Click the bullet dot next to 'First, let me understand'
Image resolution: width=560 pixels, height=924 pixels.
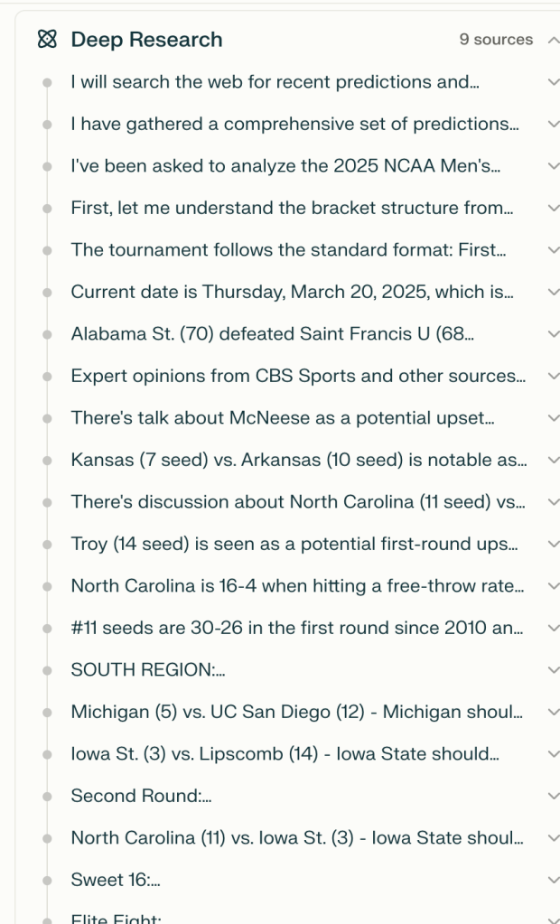47,209
